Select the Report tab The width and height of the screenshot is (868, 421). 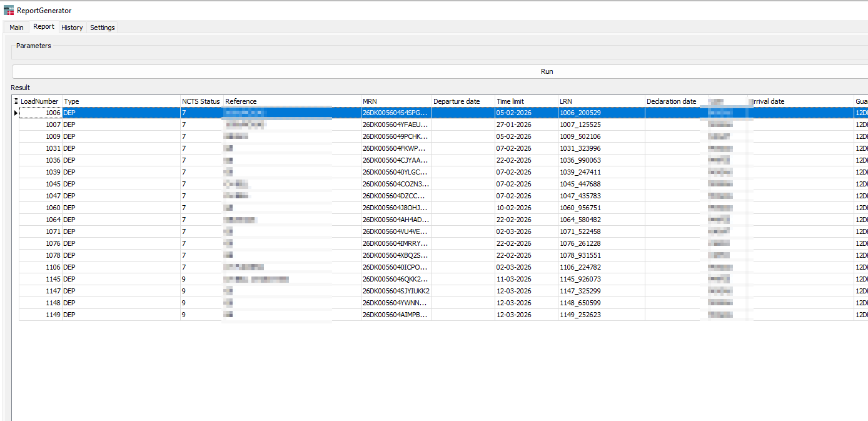coord(44,27)
